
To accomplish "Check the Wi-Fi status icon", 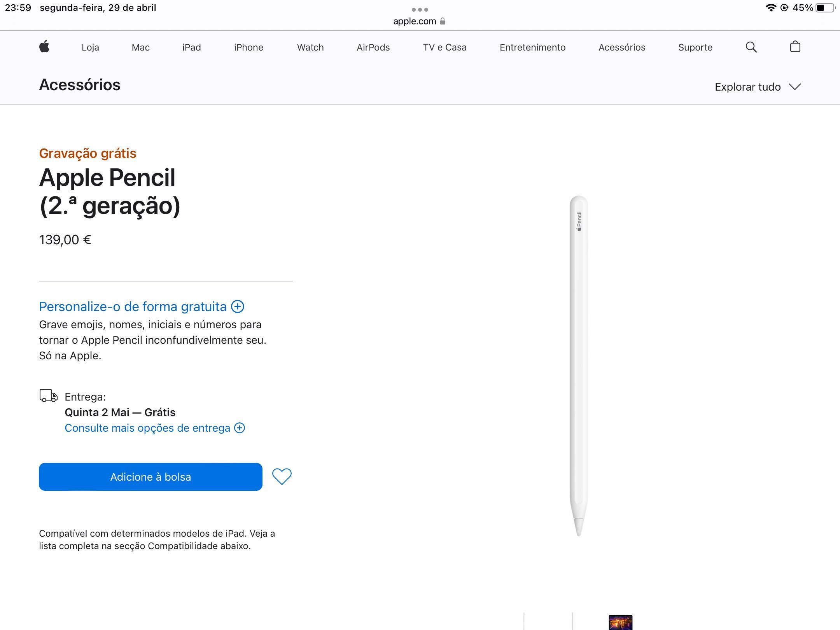I will coord(766,8).
